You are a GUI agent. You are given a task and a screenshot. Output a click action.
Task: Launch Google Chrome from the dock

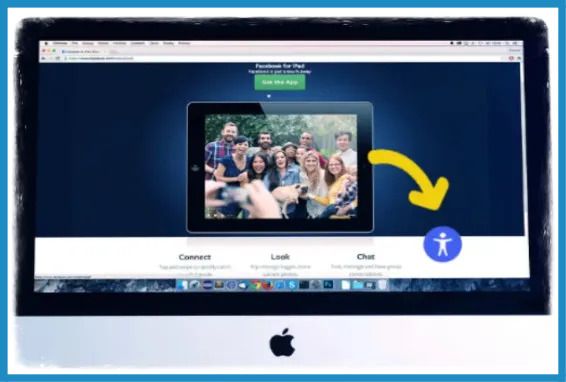coord(255,285)
